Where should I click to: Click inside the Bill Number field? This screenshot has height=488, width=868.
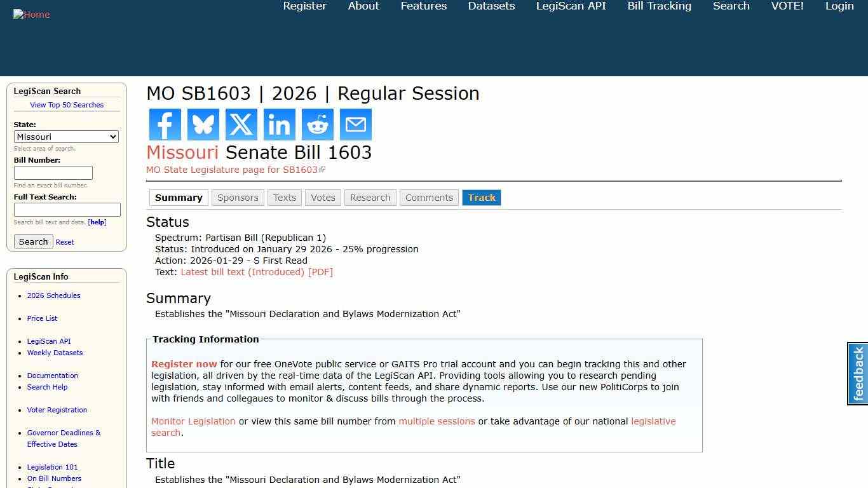click(x=53, y=173)
